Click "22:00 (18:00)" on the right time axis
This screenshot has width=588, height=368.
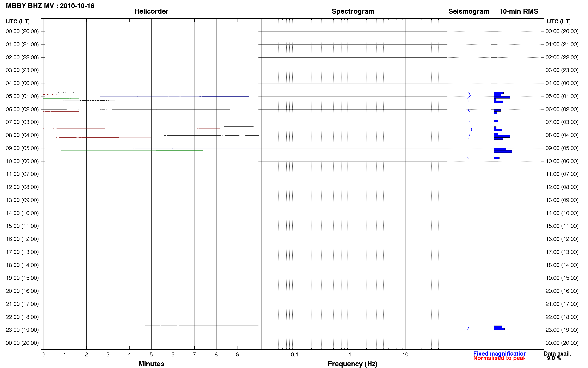(x=562, y=317)
